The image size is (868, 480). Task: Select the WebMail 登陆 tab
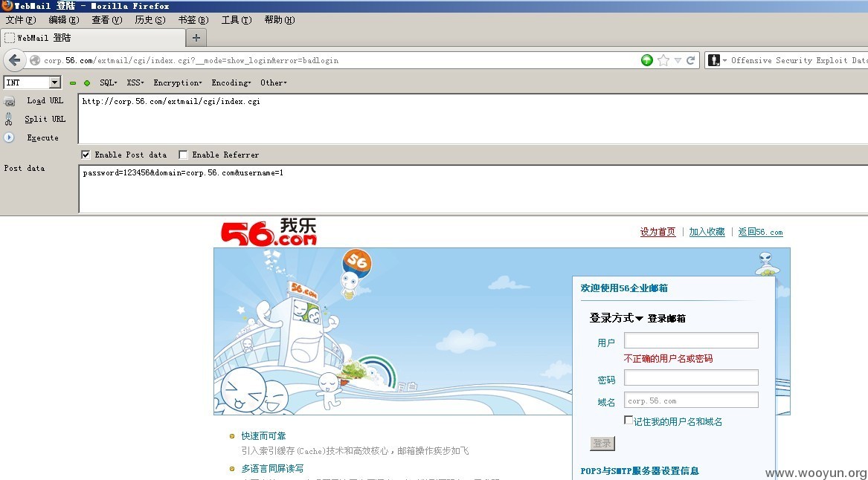(93, 38)
